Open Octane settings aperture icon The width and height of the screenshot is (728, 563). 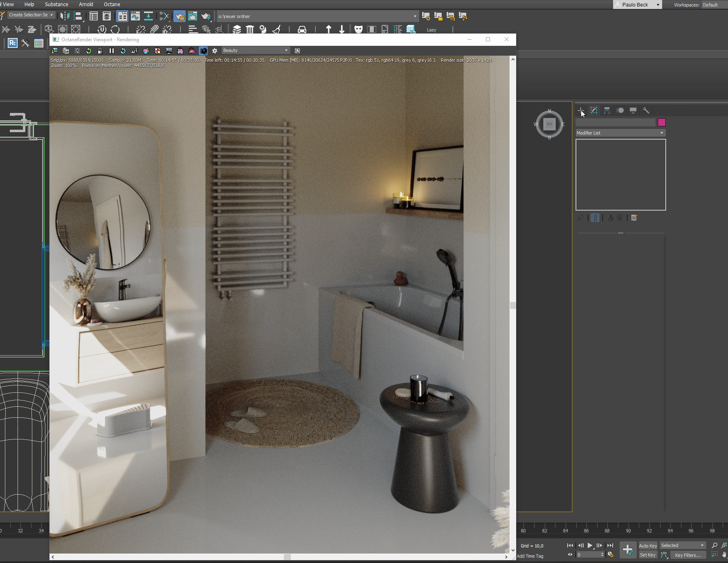click(215, 51)
